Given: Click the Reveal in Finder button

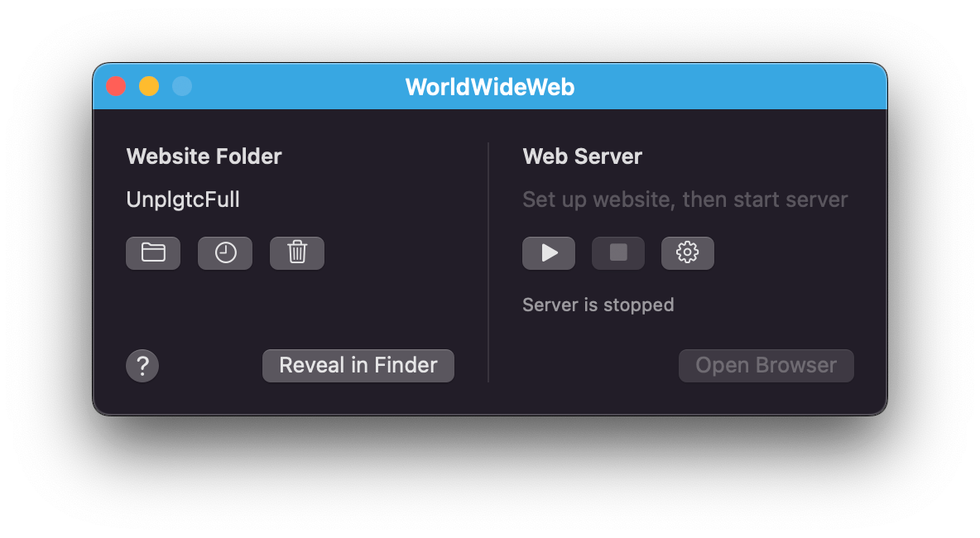Looking at the screenshot, I should (x=358, y=366).
